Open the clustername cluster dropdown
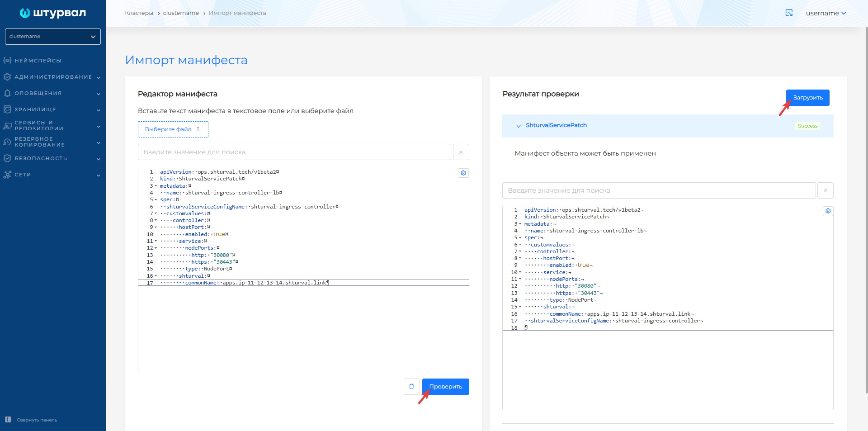 click(53, 37)
